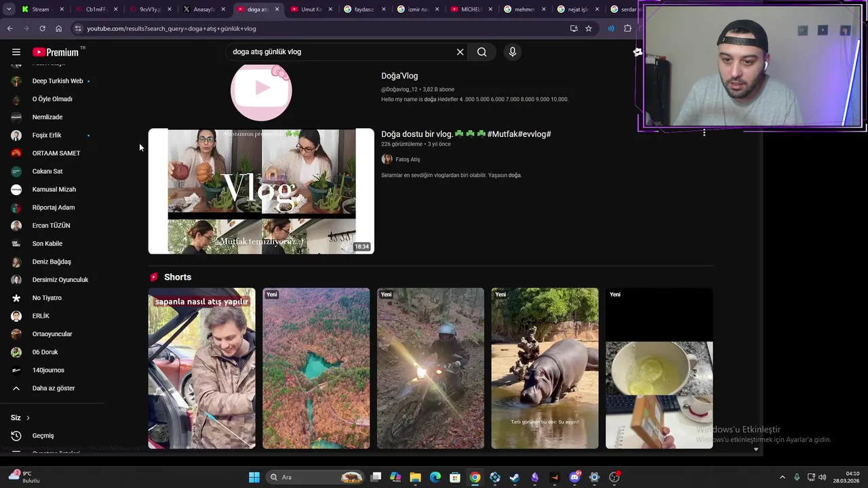The width and height of the screenshot is (868, 488).
Task: Switch to the Anasayfa X tab
Action: (x=203, y=9)
